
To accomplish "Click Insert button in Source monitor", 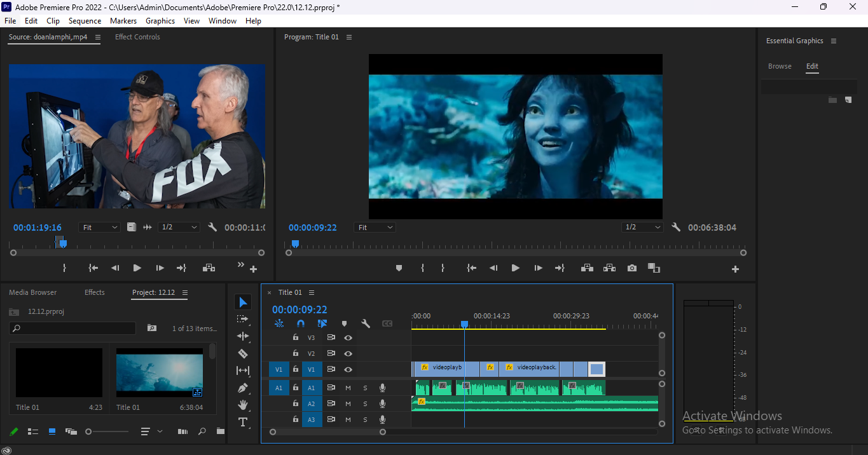I will (209, 268).
